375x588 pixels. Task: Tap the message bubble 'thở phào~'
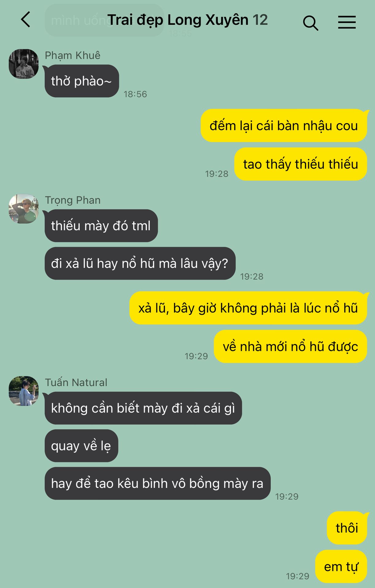point(82,81)
